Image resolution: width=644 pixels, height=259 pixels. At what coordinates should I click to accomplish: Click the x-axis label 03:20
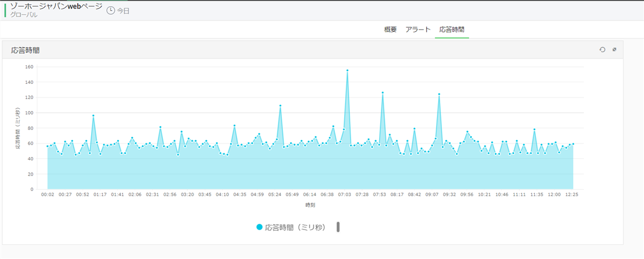click(187, 194)
